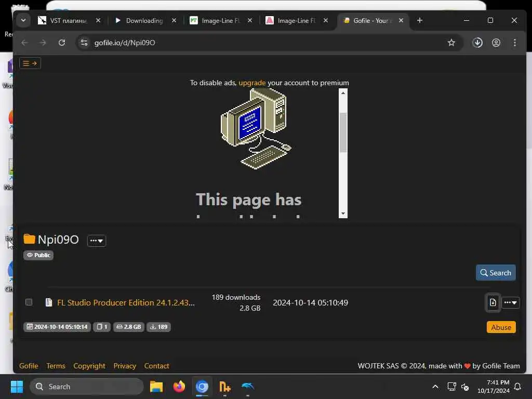Screen dimensions: 532x399
Task: Open the Gofile sidebar menu toggle
Action: pos(30,63)
